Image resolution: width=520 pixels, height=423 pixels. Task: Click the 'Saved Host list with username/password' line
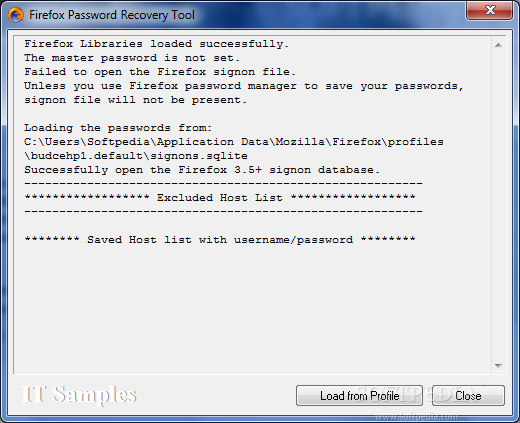click(x=220, y=240)
